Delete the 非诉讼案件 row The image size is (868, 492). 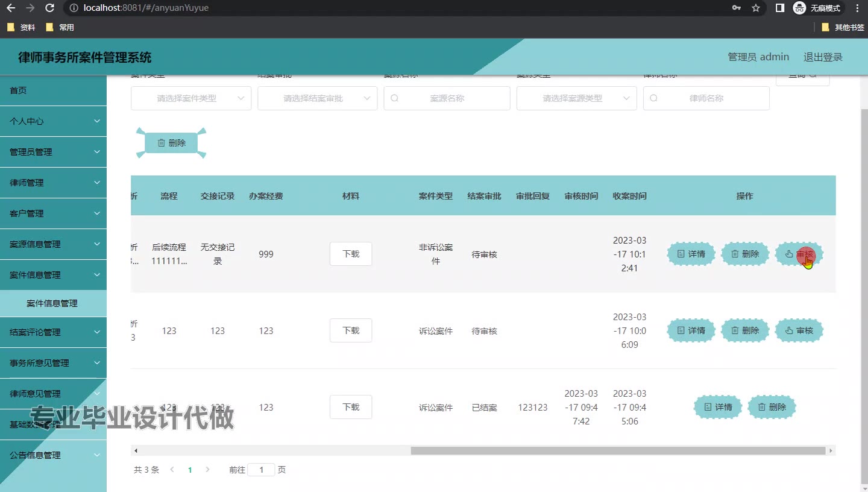(745, 254)
